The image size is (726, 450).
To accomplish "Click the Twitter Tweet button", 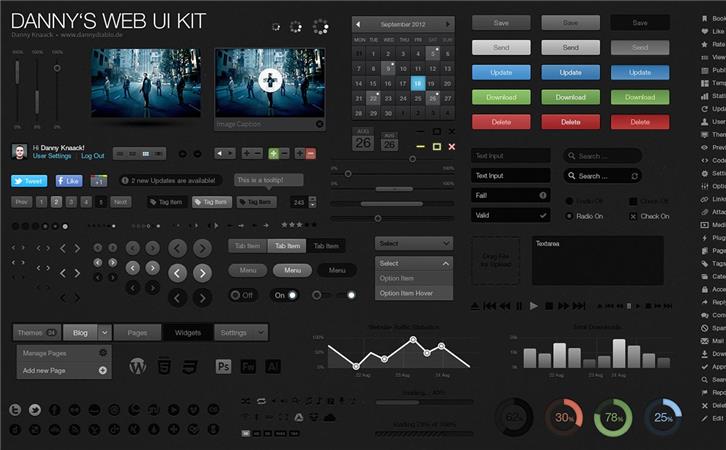I will 29,181.
